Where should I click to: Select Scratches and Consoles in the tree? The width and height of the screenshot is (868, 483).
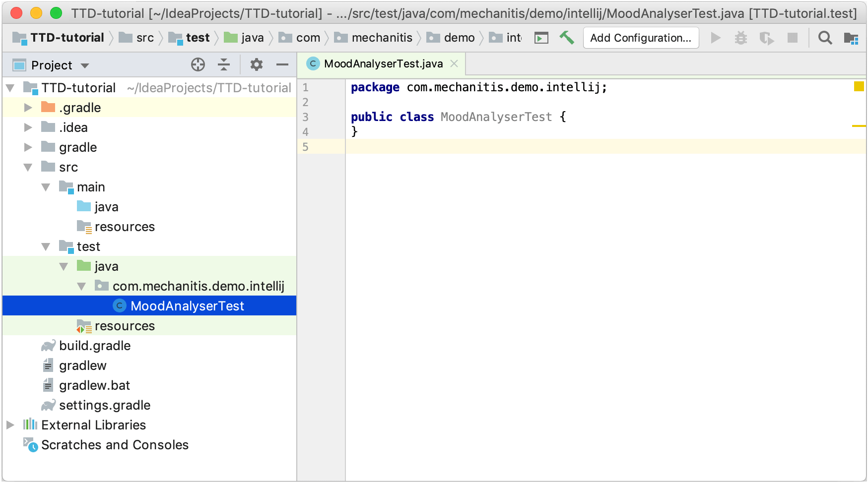pos(115,445)
